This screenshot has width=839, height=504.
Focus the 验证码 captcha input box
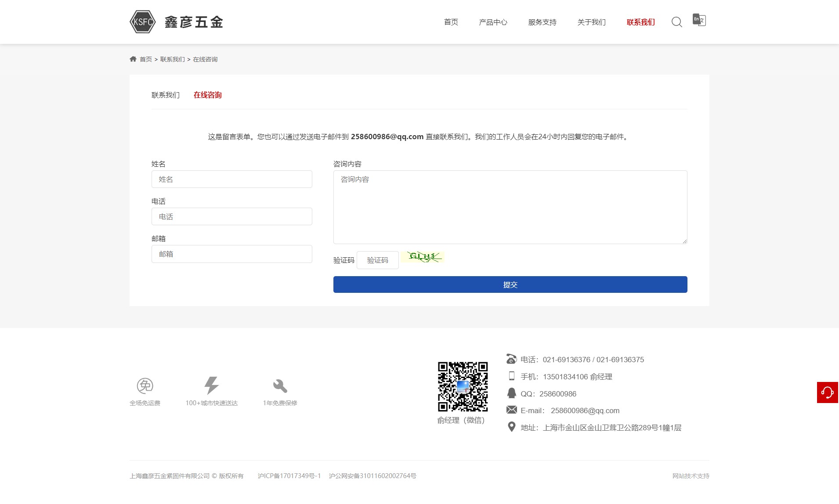[x=377, y=260]
